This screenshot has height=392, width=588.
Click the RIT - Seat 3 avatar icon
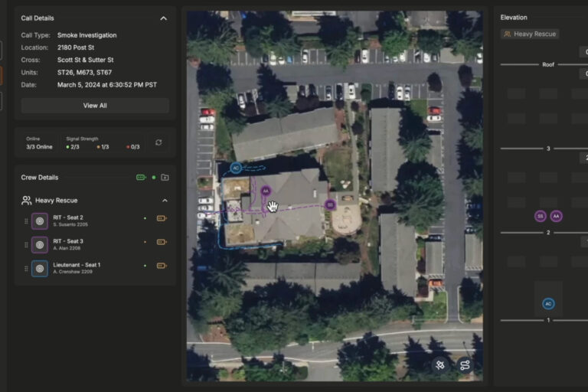[40, 245]
